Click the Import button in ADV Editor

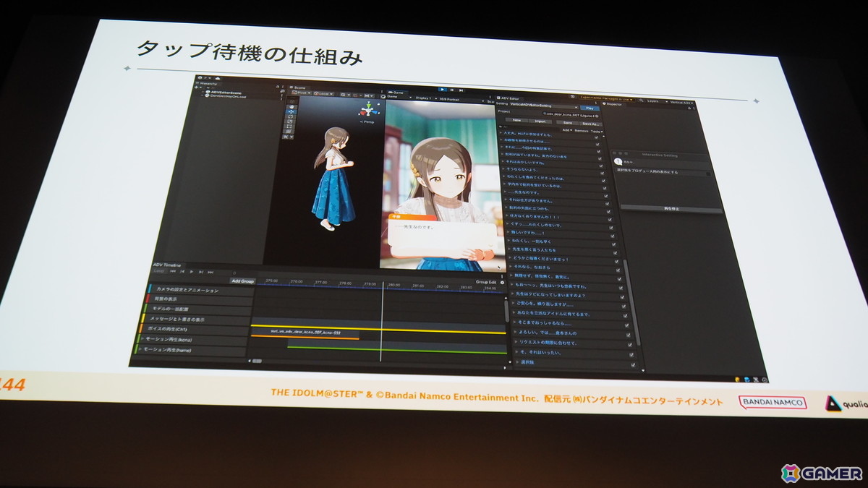[540, 121]
